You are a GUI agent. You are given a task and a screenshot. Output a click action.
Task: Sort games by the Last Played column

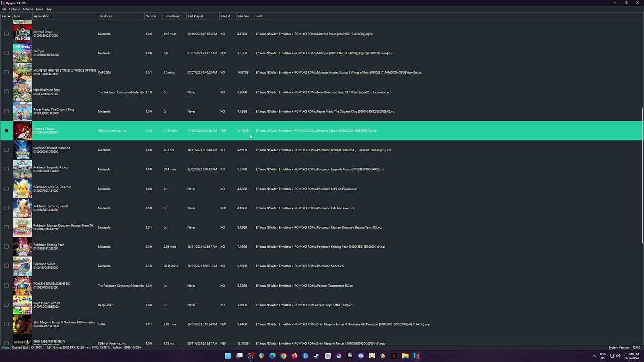203,16
